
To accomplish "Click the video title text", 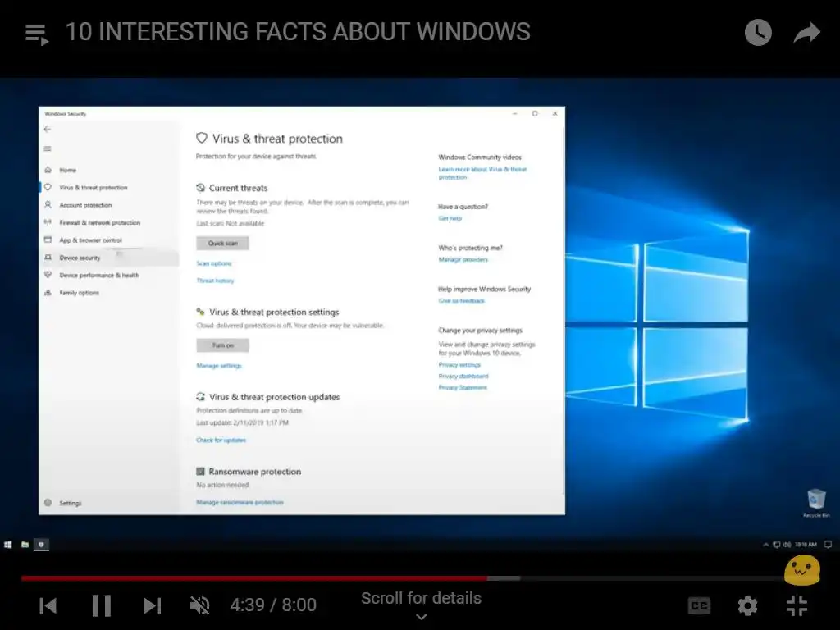I will tap(298, 32).
